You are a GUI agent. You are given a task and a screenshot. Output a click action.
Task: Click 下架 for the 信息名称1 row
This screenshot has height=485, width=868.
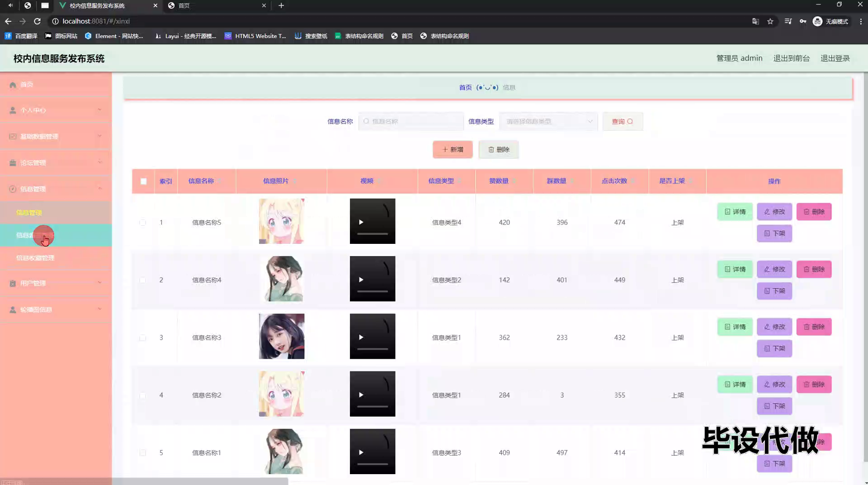[774, 463]
